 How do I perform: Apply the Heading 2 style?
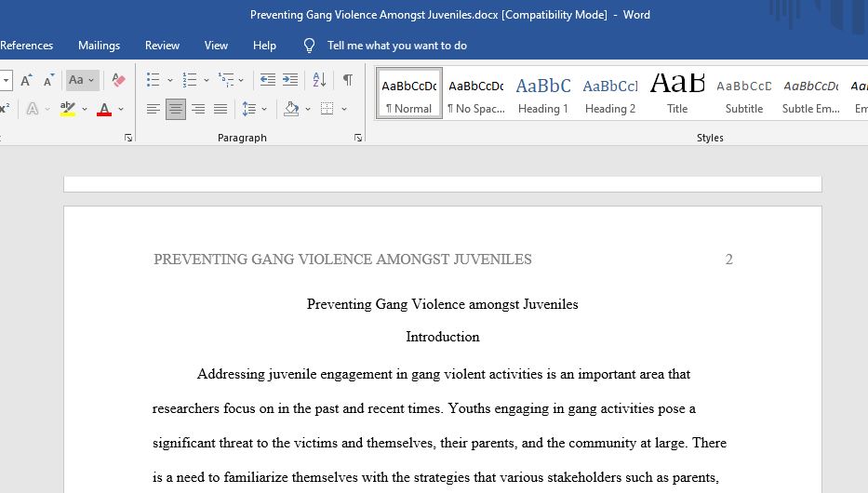(610, 94)
